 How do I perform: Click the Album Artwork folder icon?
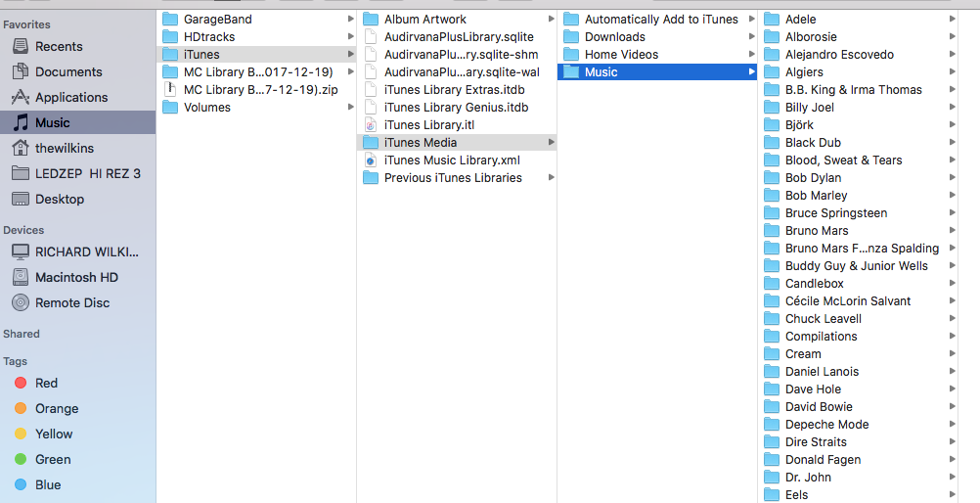click(371, 19)
